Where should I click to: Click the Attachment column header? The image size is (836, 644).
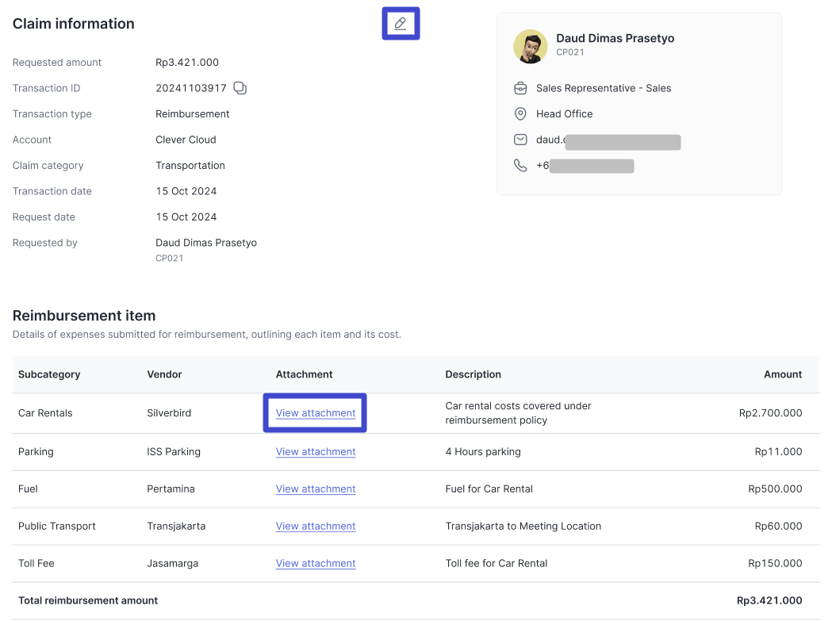coord(304,374)
